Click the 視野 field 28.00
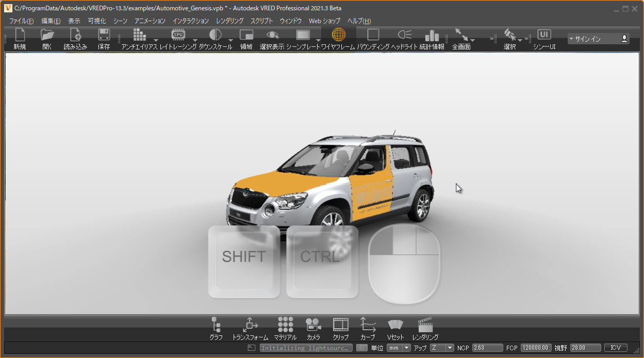644x358 pixels. [586, 348]
